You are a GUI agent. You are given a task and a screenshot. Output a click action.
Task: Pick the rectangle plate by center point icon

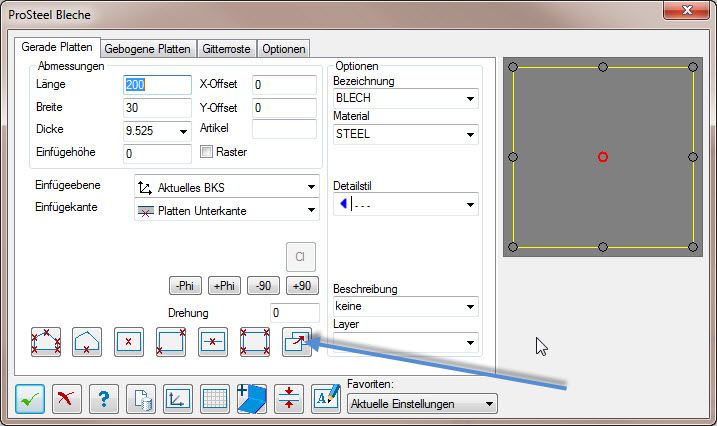pos(128,342)
